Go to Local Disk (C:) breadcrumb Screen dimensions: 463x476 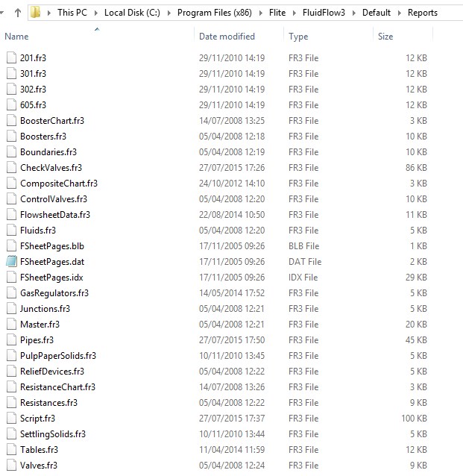pos(134,13)
